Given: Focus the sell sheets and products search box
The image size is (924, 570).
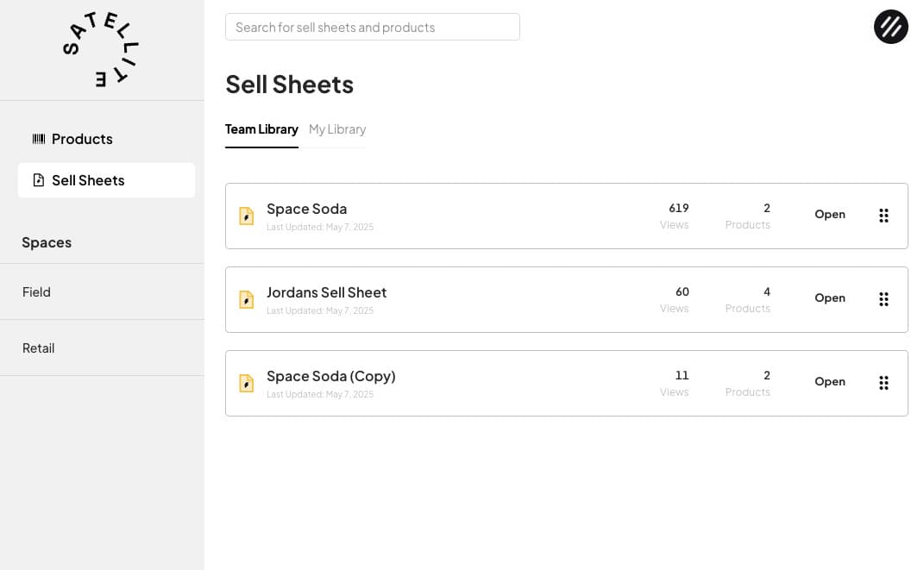Looking at the screenshot, I should click(x=372, y=27).
